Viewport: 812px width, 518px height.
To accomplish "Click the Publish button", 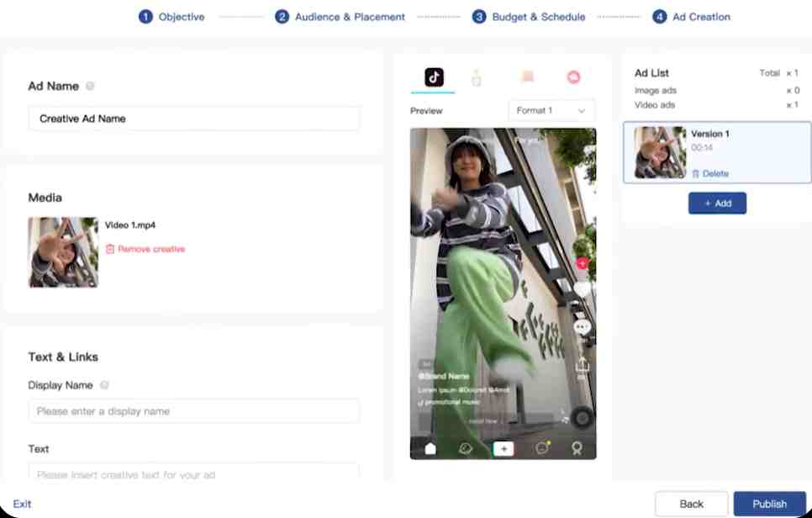I will (x=769, y=504).
